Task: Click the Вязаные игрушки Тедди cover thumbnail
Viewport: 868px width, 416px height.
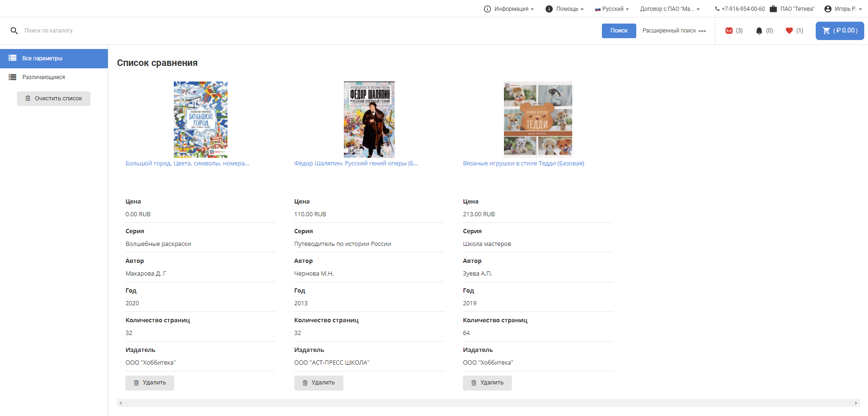Action: tap(538, 119)
